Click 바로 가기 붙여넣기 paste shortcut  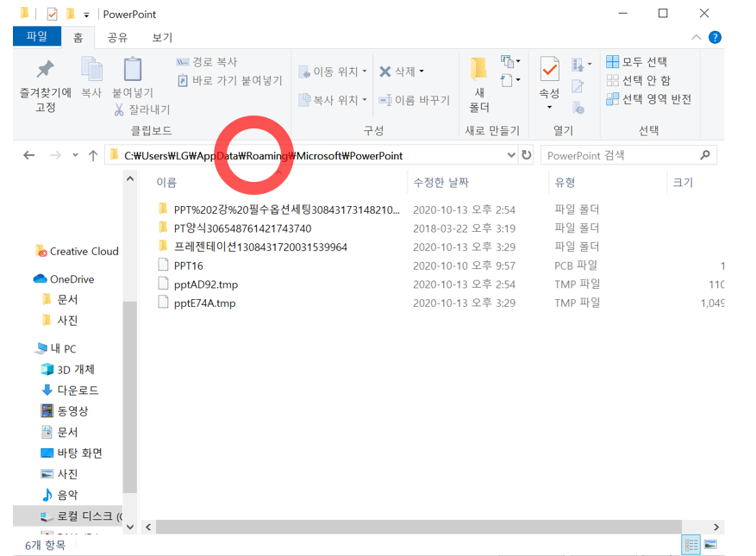[x=230, y=80]
